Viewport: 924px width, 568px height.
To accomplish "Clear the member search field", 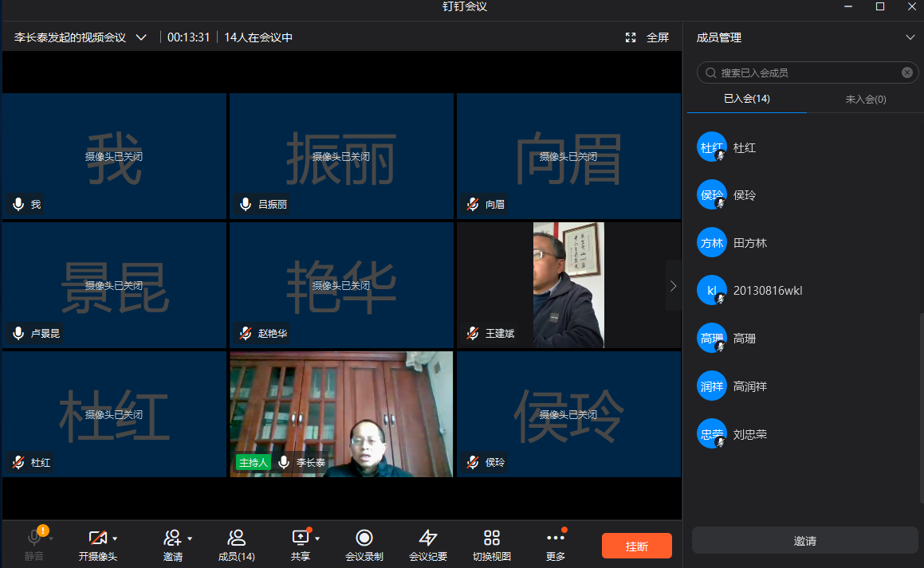I will pyautogui.click(x=906, y=72).
